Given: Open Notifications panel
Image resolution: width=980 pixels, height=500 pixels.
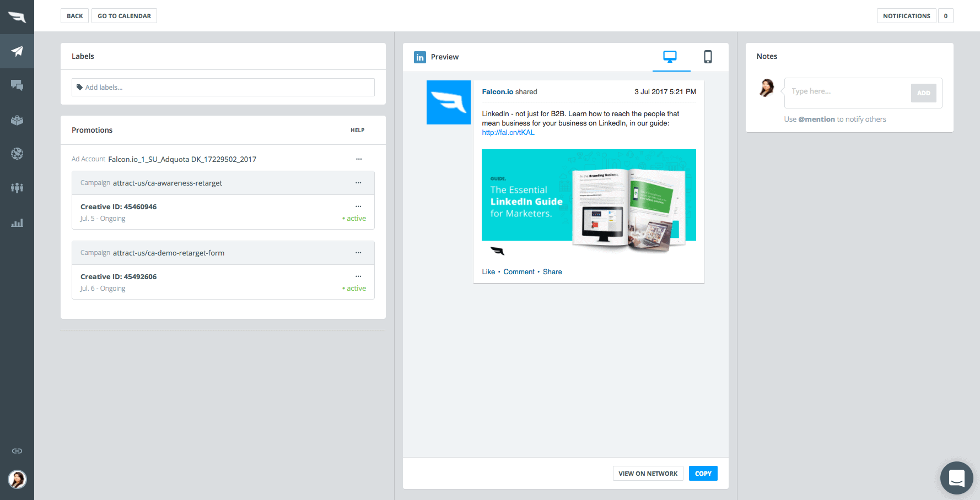Looking at the screenshot, I should pos(907,16).
